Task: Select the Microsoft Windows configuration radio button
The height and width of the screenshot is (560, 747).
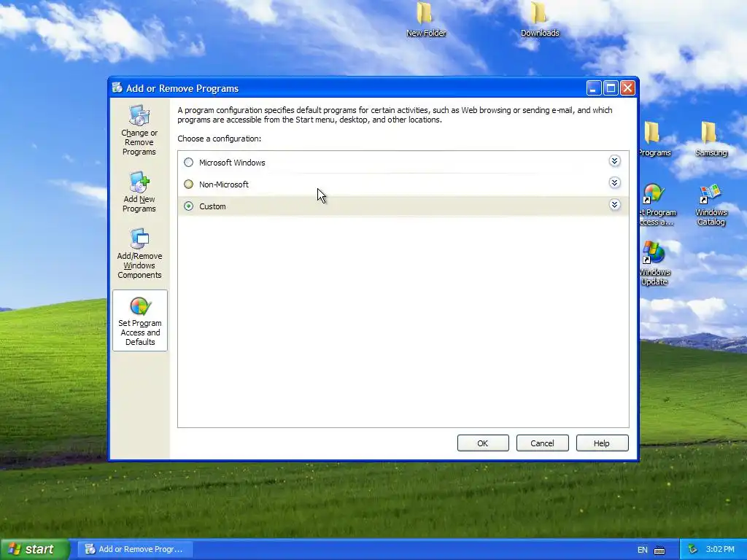Action: click(189, 163)
